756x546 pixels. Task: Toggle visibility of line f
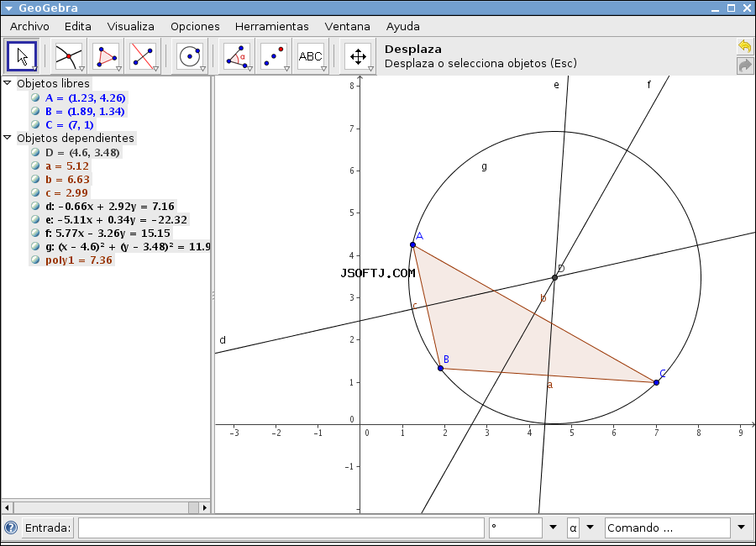pyautogui.click(x=35, y=233)
